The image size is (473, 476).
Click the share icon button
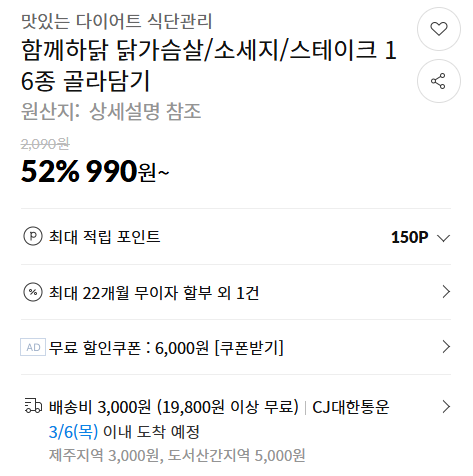(x=439, y=81)
